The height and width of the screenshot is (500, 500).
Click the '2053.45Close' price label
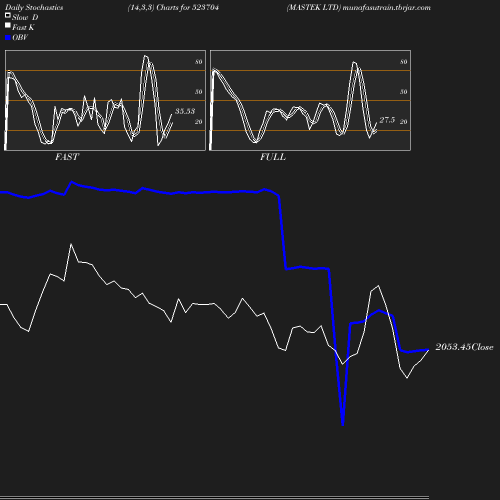pos(464,347)
